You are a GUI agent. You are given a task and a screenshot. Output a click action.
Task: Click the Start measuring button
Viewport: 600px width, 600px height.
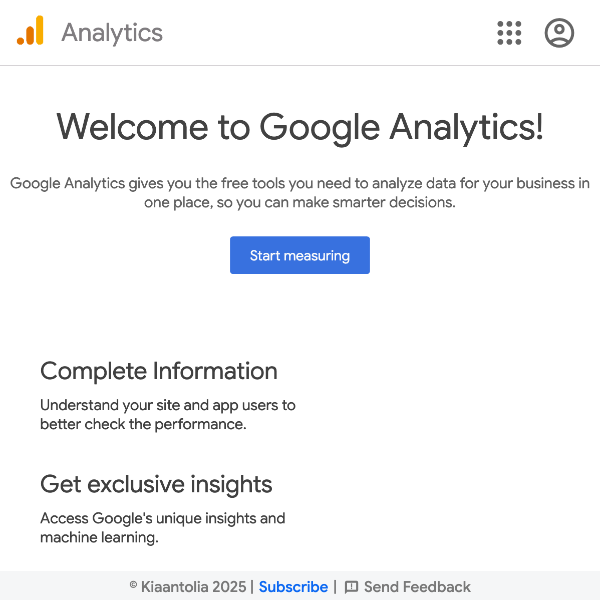[x=300, y=255]
